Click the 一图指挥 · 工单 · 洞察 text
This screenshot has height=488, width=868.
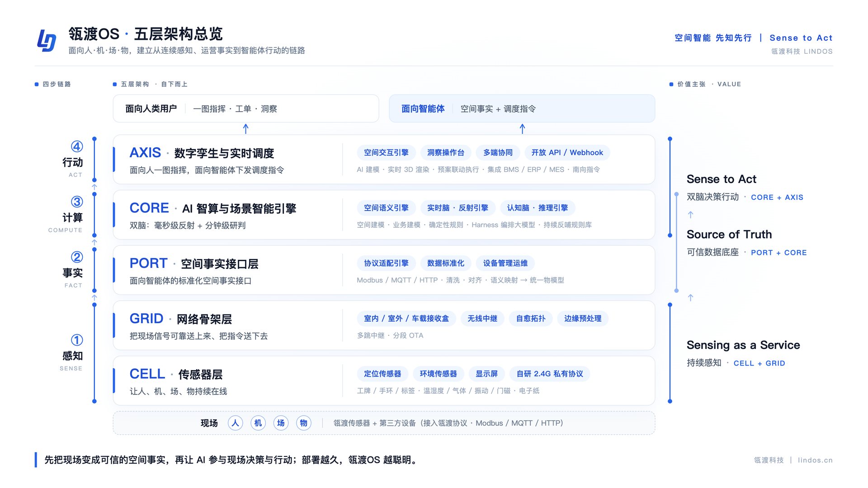click(x=235, y=109)
